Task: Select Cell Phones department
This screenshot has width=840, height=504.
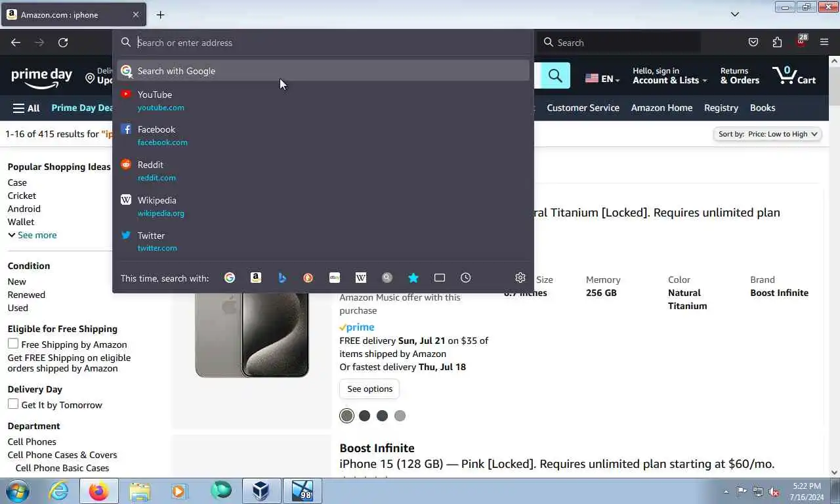Action: click(31, 442)
